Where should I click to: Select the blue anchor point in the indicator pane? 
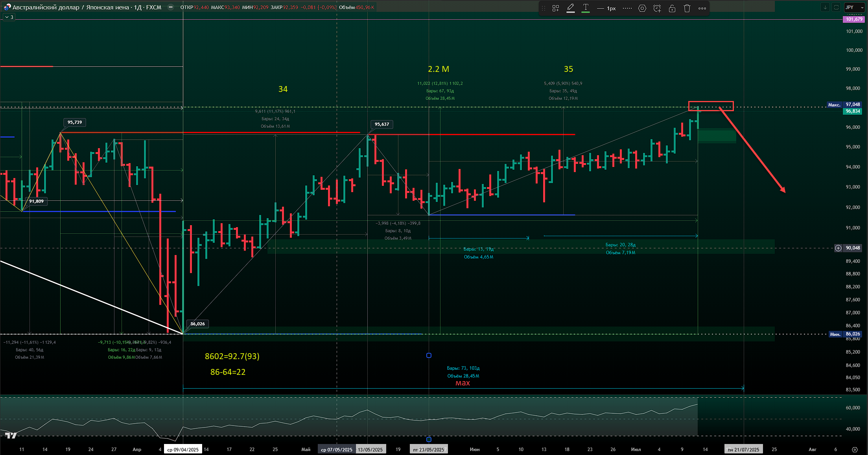429,439
